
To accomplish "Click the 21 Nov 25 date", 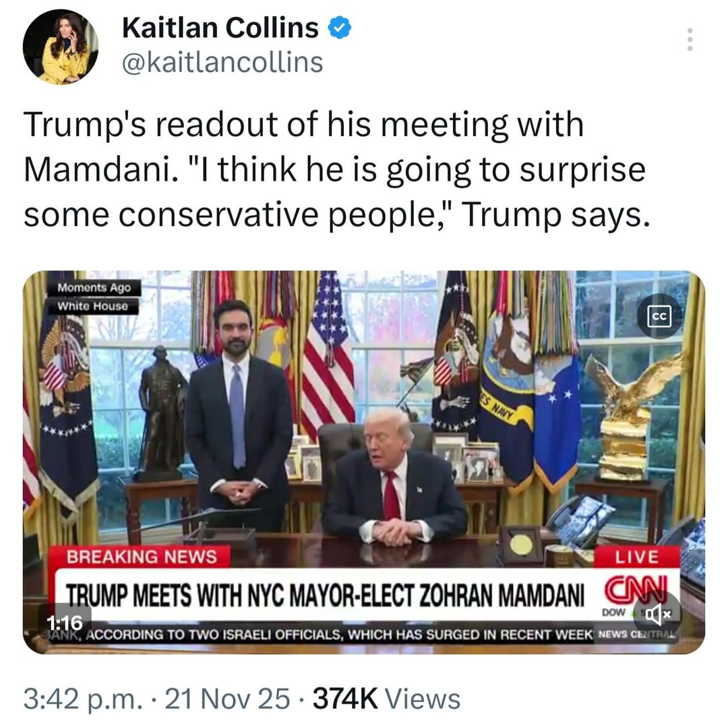I will [228, 698].
